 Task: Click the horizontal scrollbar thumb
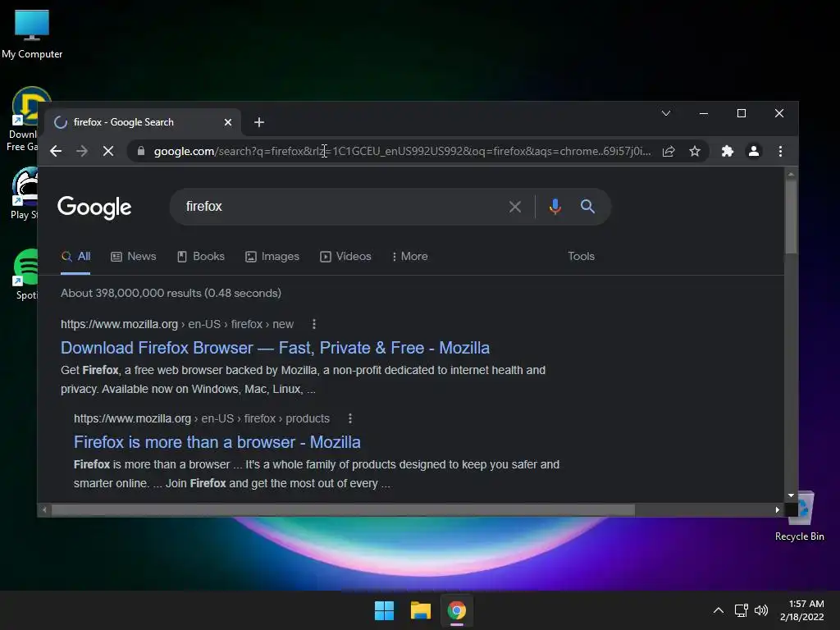tap(343, 510)
